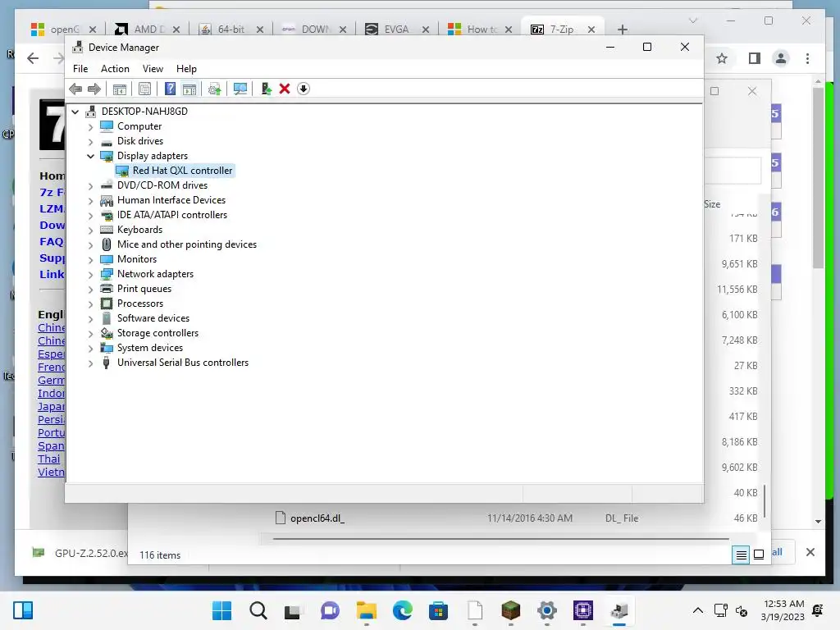This screenshot has width=840, height=630.
Task: Collapse the Display adapters category
Action: 90,157
